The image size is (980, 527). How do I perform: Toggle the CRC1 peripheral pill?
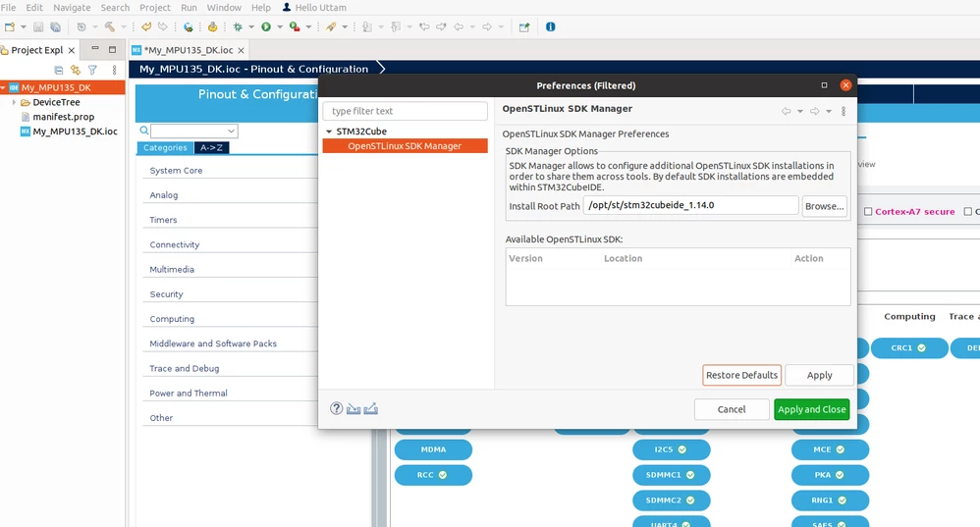tap(908, 347)
